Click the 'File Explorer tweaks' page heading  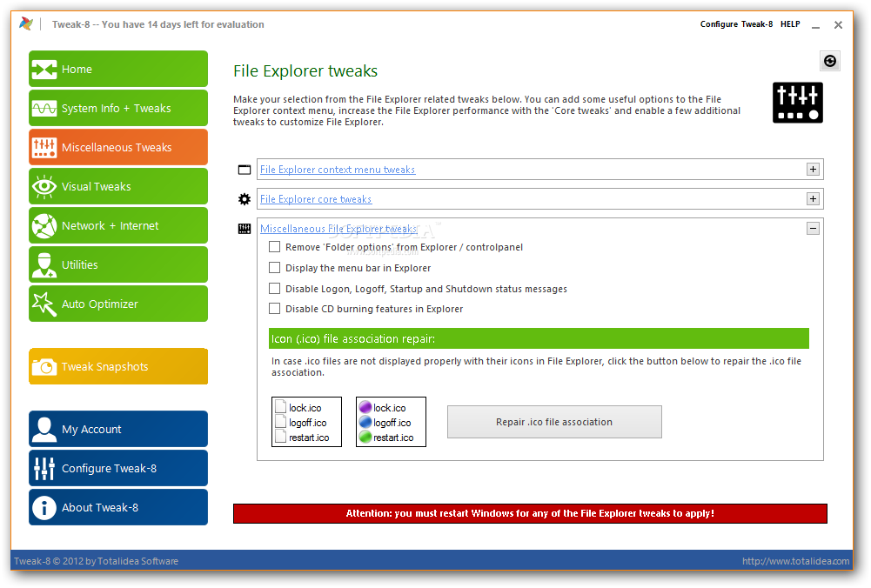[305, 71]
